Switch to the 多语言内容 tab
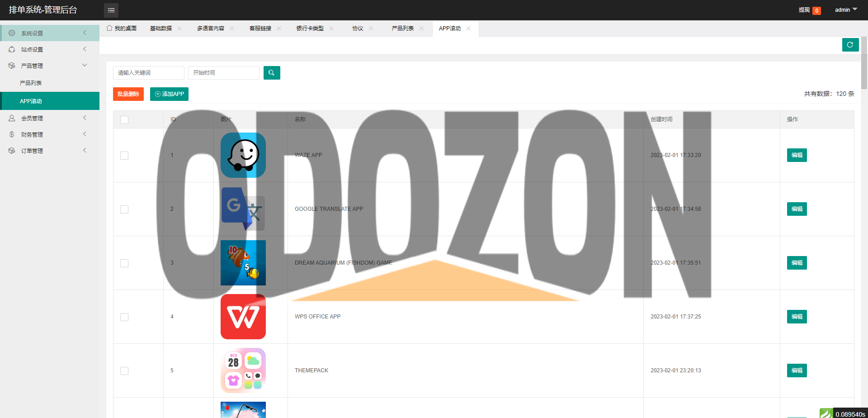This screenshot has height=418, width=868. click(211, 28)
